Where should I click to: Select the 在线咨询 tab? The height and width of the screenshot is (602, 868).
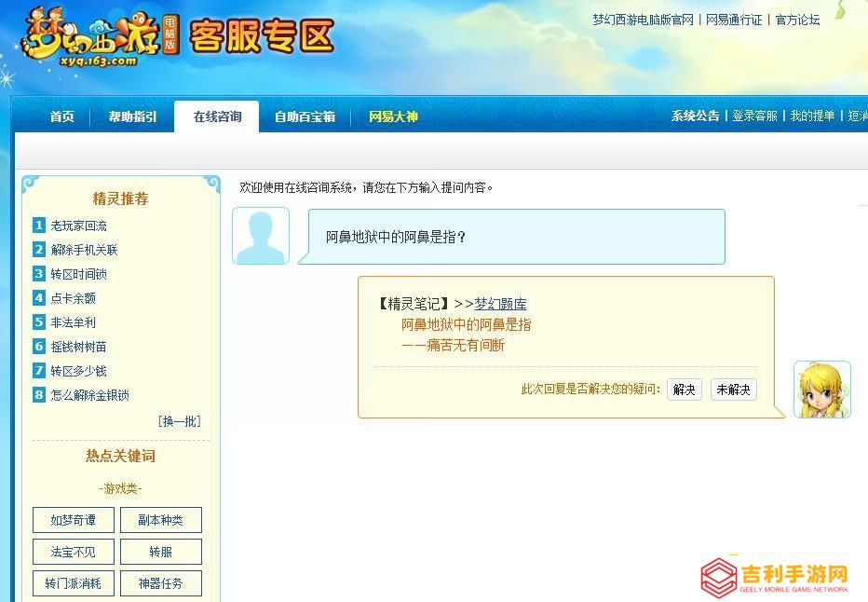point(217,116)
